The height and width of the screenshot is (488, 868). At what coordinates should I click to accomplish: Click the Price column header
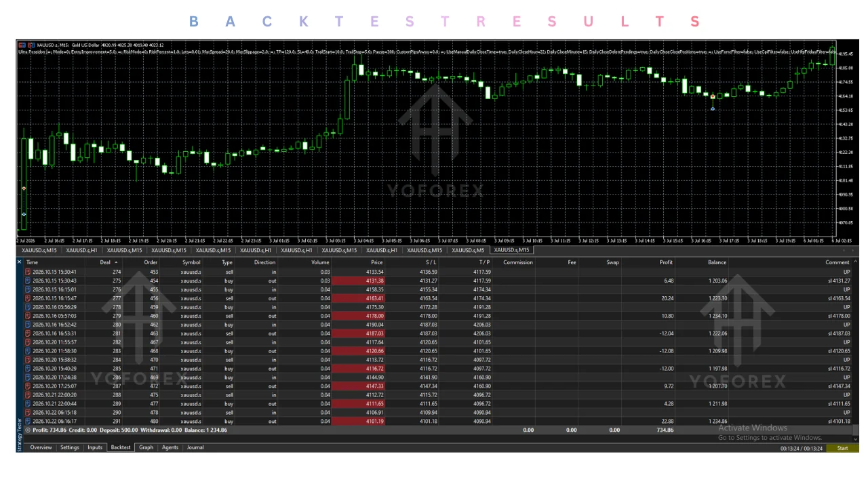click(377, 262)
